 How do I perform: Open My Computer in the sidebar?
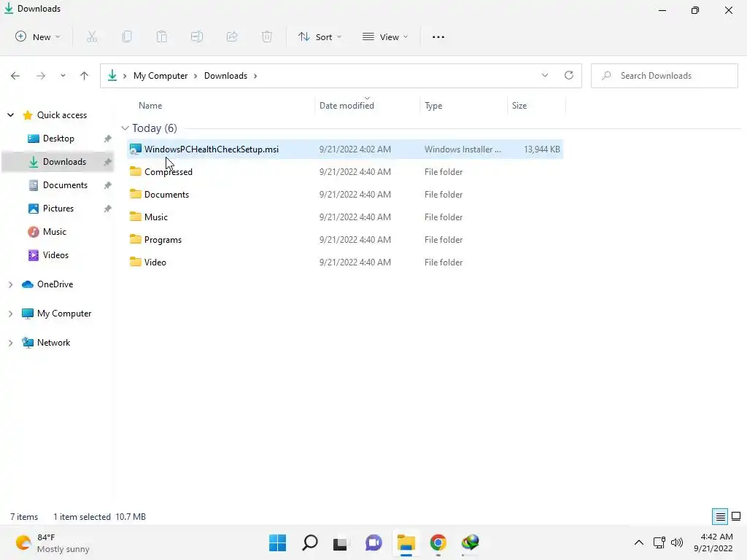64,314
